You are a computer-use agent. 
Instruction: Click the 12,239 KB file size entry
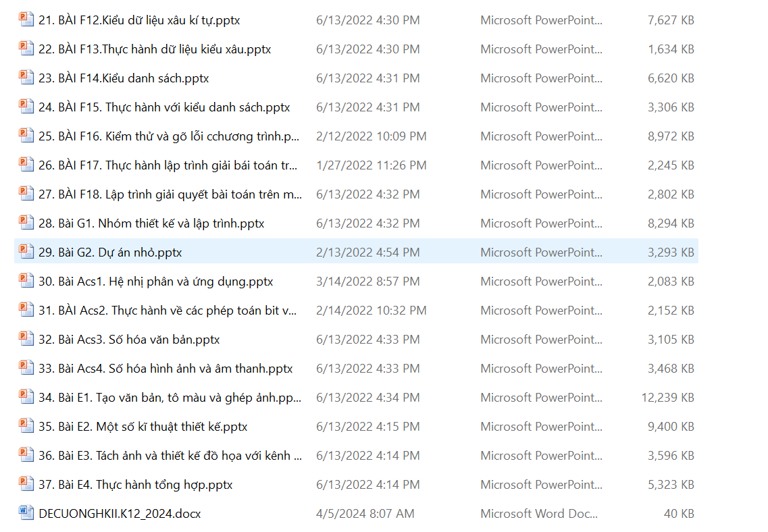[x=667, y=398]
